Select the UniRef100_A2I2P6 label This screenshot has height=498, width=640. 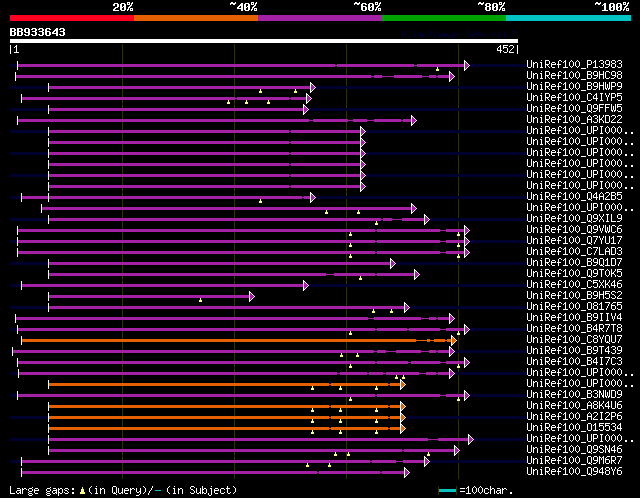tap(574, 417)
